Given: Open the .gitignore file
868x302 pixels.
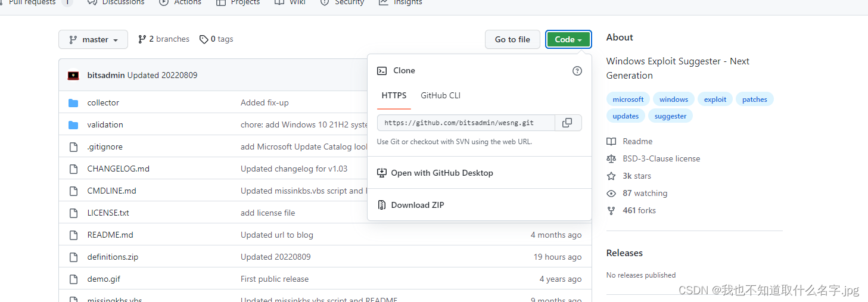Looking at the screenshot, I should tap(105, 147).
